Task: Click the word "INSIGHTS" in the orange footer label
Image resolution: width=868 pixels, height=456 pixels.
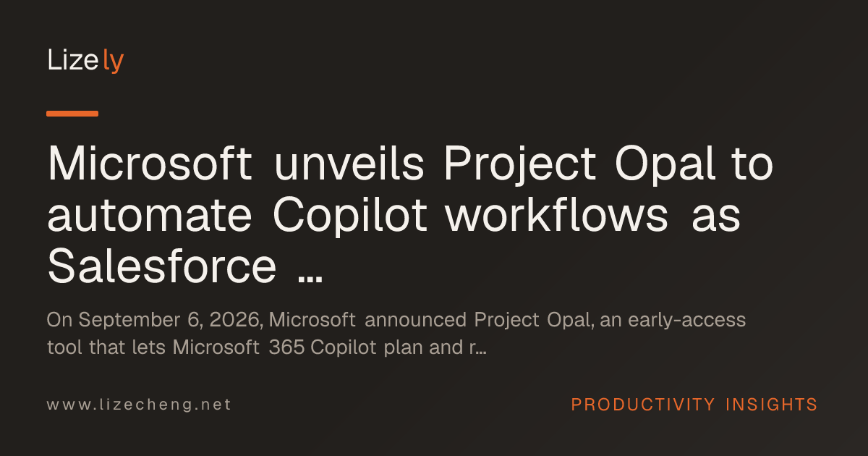Action: coord(771,404)
